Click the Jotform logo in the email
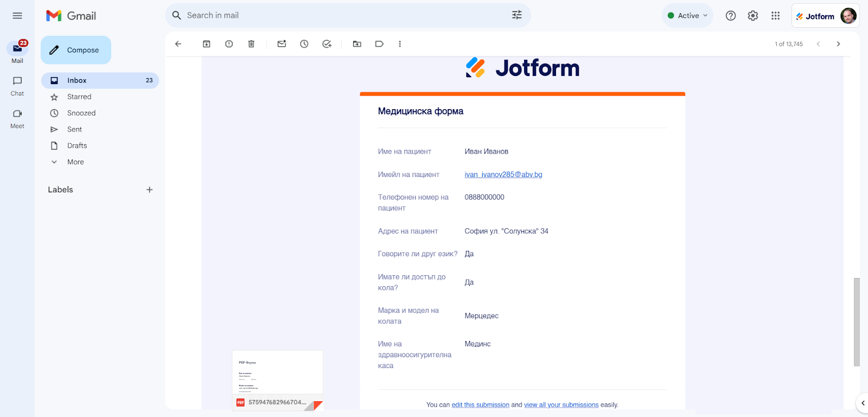Screen dimensions: 868x417 pos(522,68)
